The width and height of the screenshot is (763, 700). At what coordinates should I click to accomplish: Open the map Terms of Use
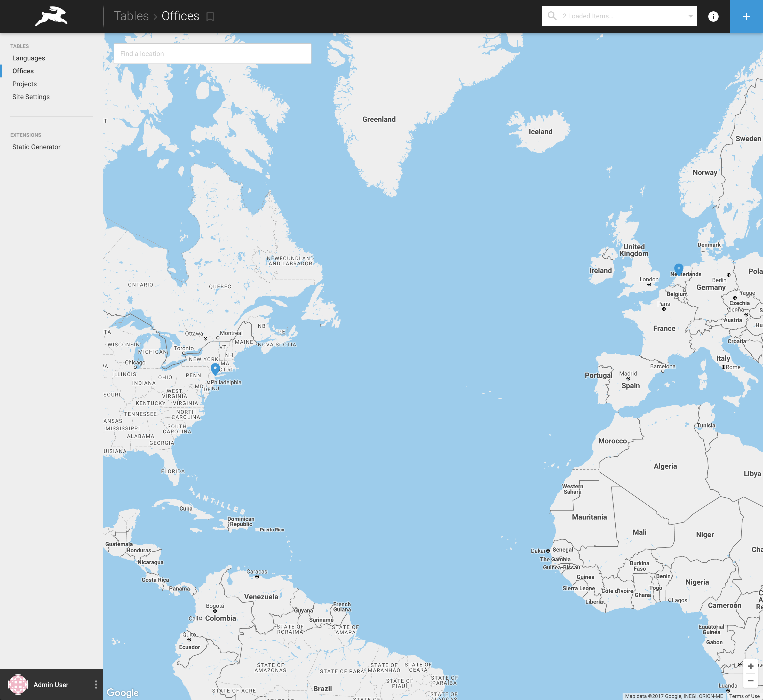pos(744,696)
